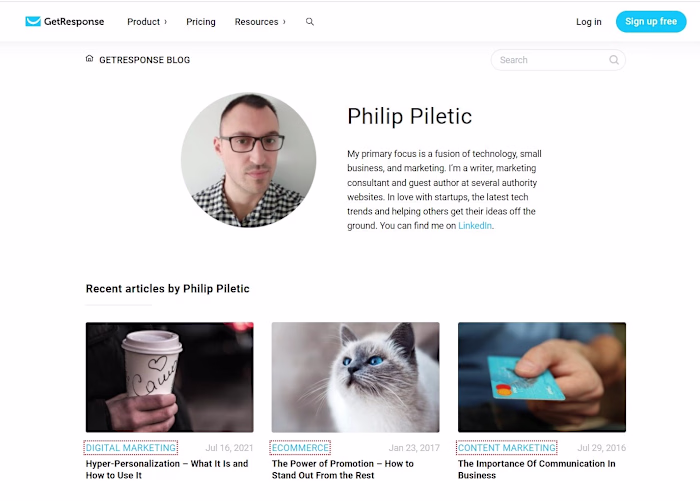Image resolution: width=700 pixels, height=501 pixels.
Task: Go to GETRESPONSE BLOG breadcrumb
Action: tap(144, 60)
